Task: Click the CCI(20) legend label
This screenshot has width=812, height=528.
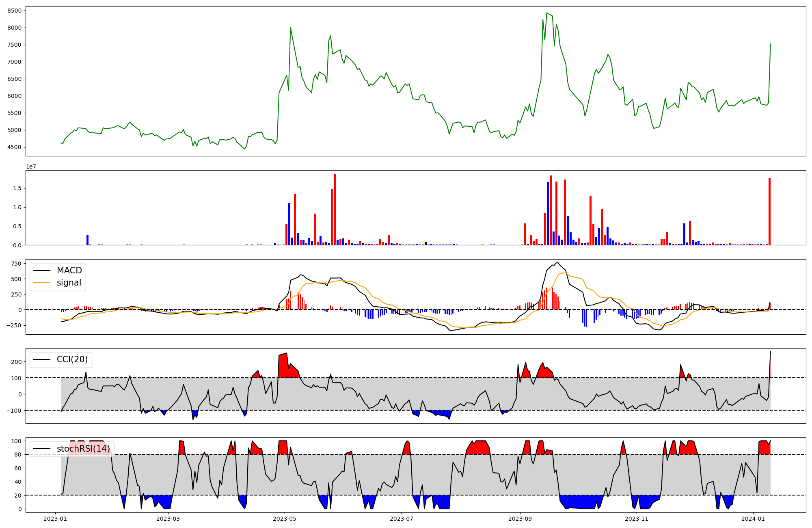Action: 72,360
